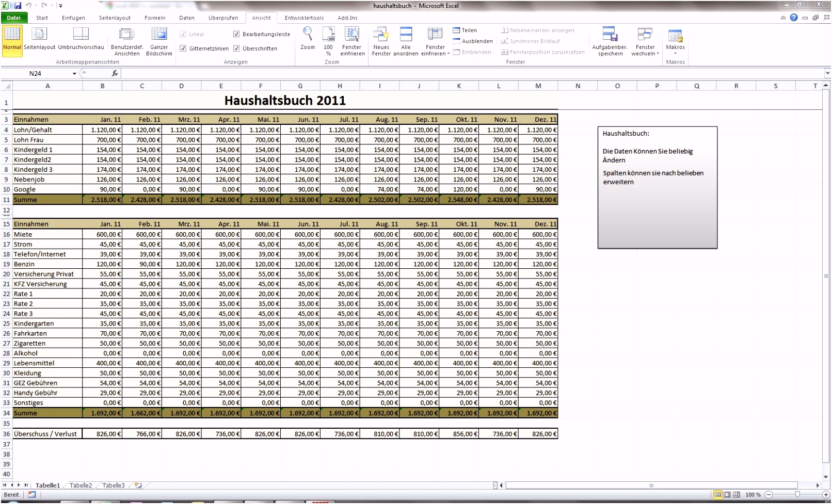Switch to Tabelle3 sheet tab
Screen dimensions: 832x504
(113, 485)
